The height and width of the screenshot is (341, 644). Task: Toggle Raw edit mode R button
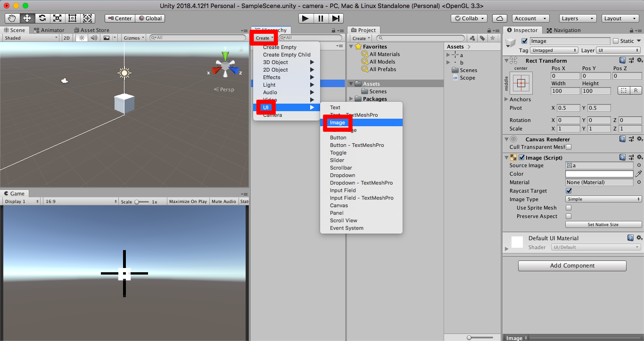point(636,90)
